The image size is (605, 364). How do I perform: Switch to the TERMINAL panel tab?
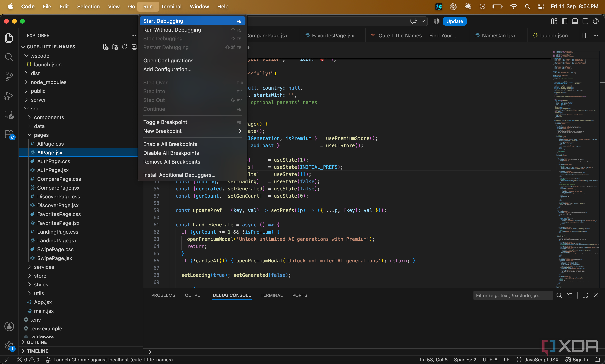(271, 295)
